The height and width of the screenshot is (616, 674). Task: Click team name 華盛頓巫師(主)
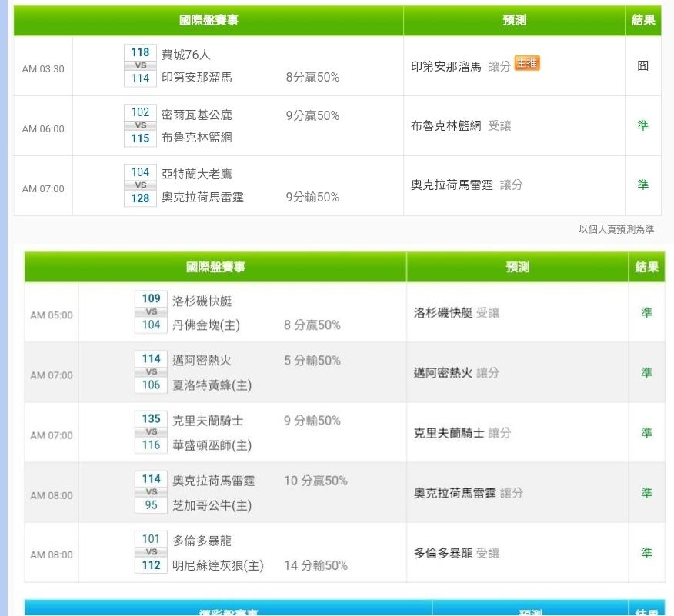click(212, 445)
